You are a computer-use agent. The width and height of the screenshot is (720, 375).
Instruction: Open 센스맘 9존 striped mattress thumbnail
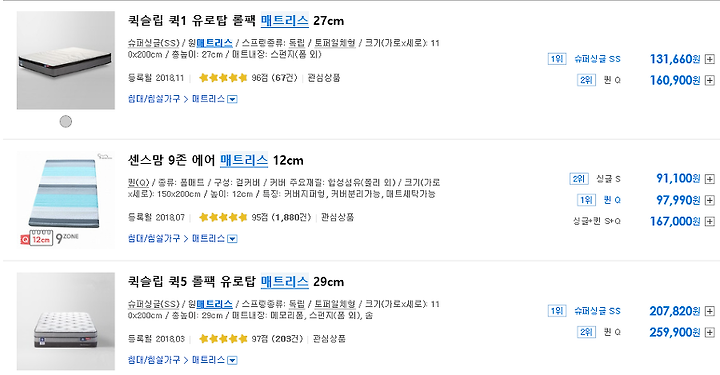click(66, 199)
